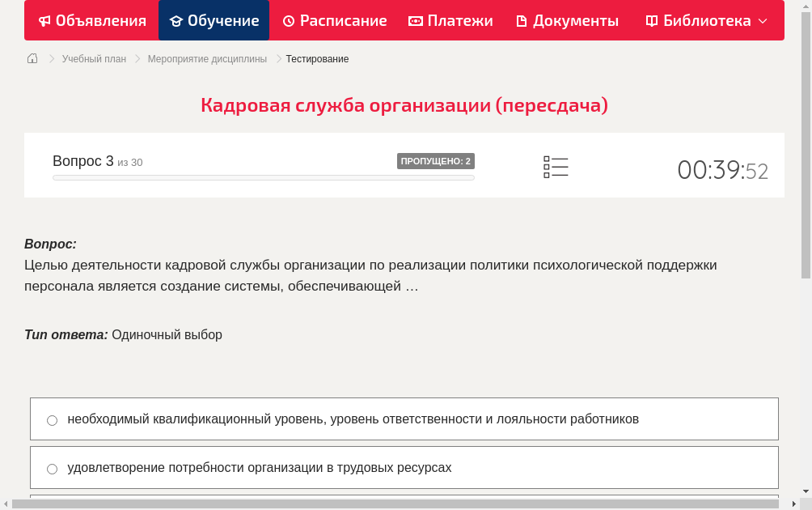Image resolution: width=812 pixels, height=510 pixels.
Task: Click the question progress bar
Action: coord(263,177)
